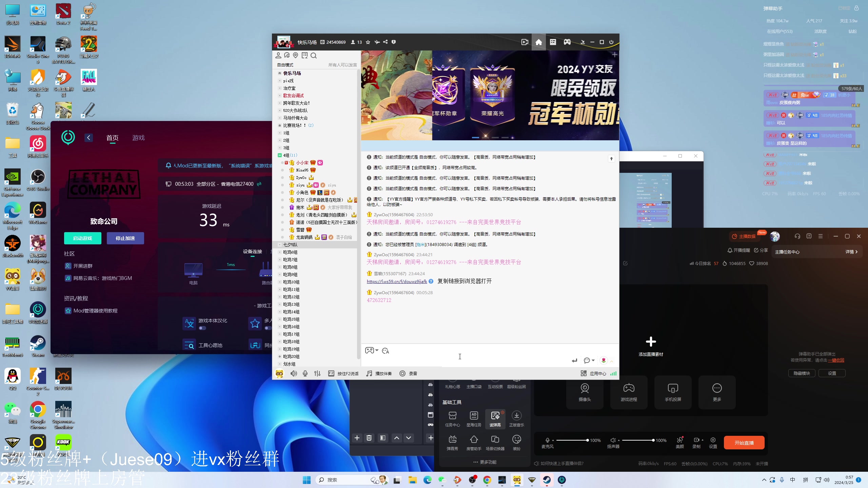Click the flower gift icon in chat
Image resolution: width=868 pixels, height=488 pixels.
[x=604, y=360]
